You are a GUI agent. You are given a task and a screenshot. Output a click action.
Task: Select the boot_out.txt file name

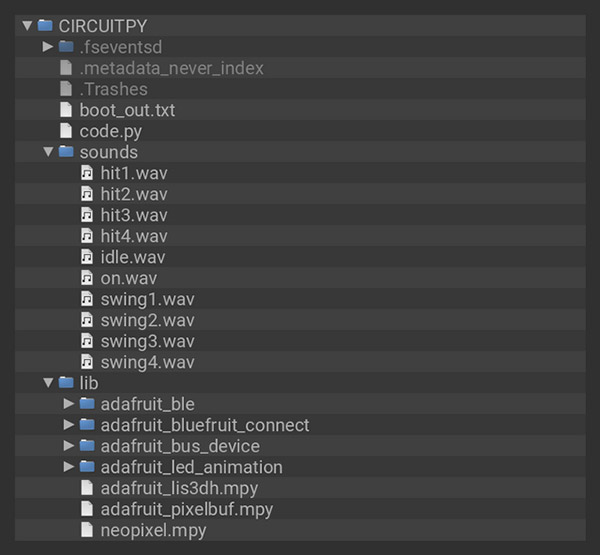point(127,110)
